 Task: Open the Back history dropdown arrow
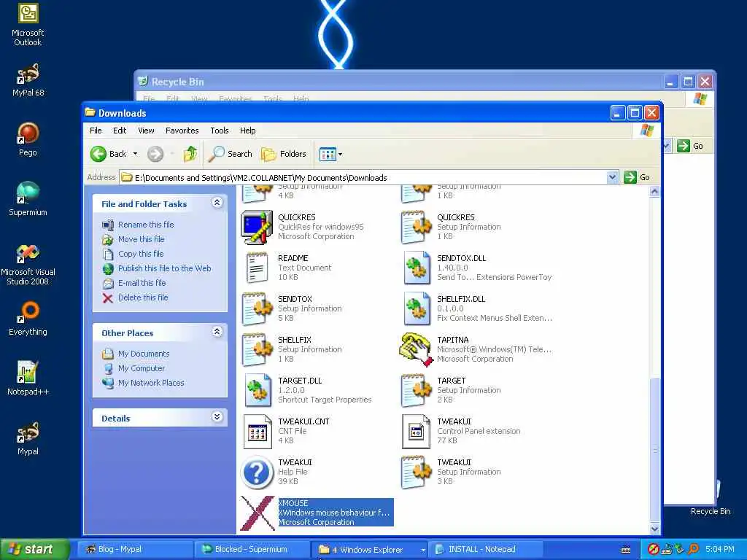pos(135,154)
